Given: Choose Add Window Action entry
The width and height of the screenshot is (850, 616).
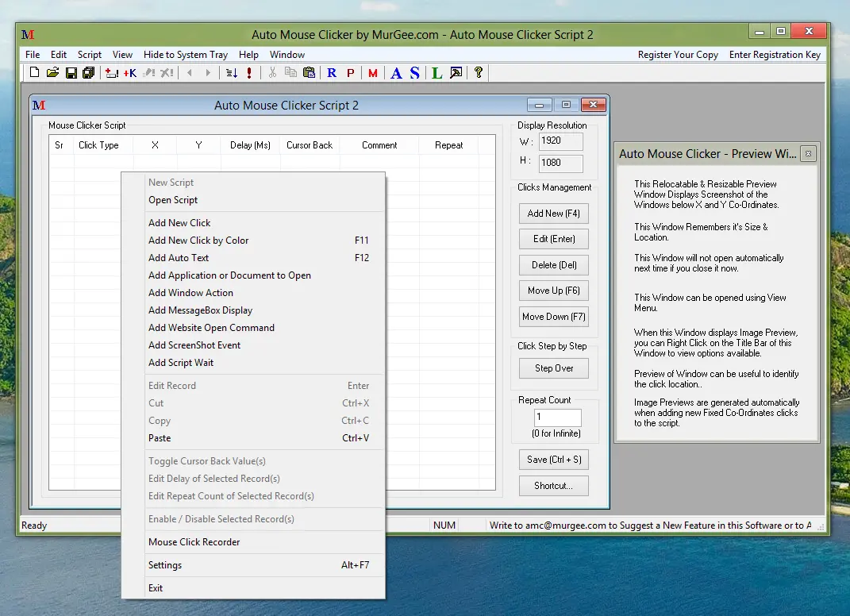Looking at the screenshot, I should (265, 293).
